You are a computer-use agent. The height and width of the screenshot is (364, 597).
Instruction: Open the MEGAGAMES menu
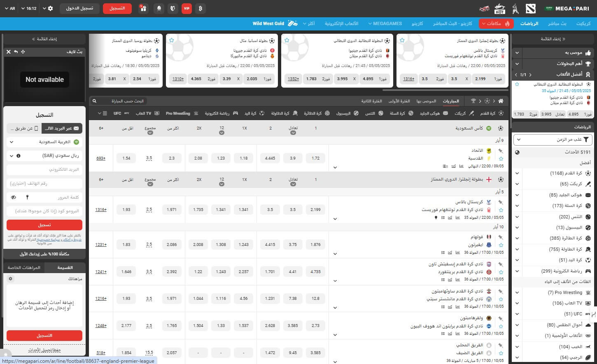(x=385, y=23)
